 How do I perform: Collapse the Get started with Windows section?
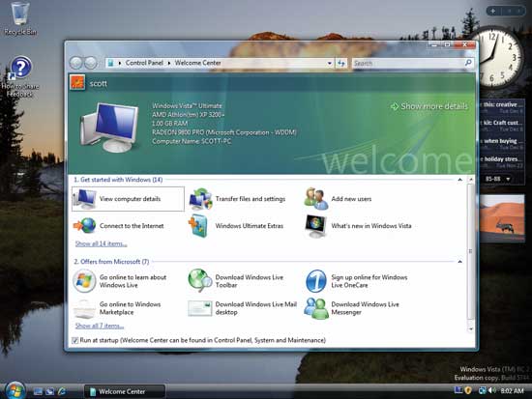pos(459,180)
